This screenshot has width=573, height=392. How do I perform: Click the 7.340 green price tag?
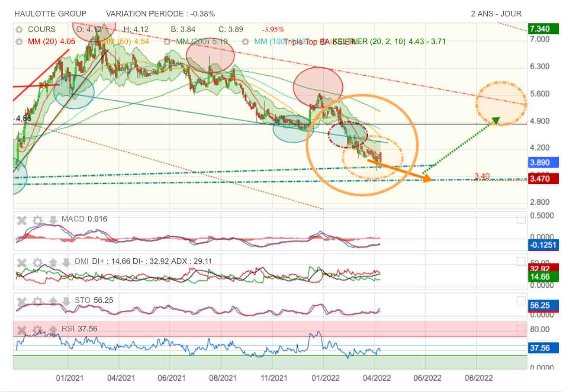click(x=543, y=29)
